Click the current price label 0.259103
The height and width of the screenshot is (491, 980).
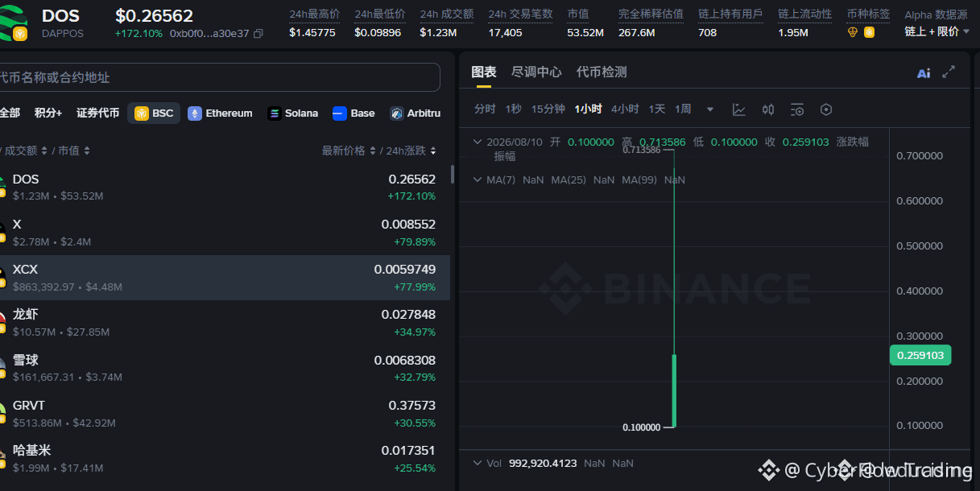point(920,355)
